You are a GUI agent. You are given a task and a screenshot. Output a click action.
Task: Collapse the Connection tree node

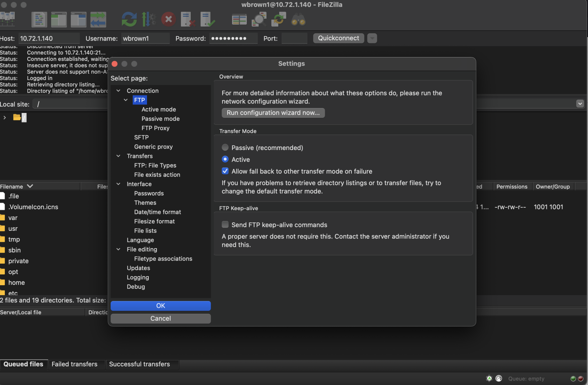118,91
